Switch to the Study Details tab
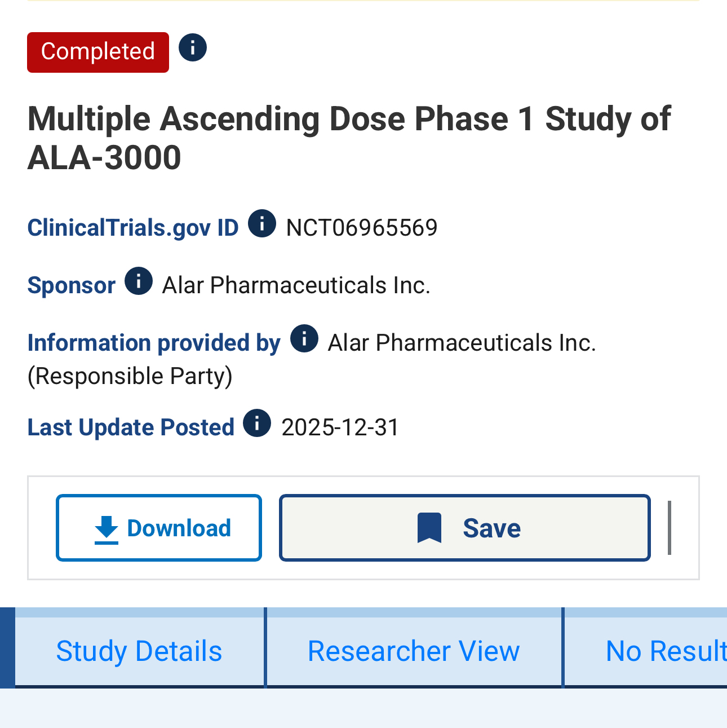The image size is (727, 728). pyautogui.click(x=139, y=651)
